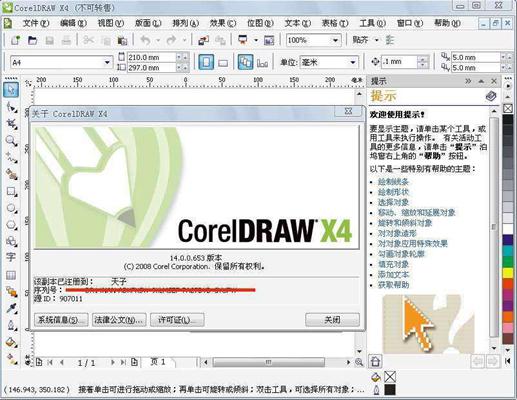Screen dimensions: 517x400
Task: Click the Cut scissors icon
Action: [x=88, y=40]
